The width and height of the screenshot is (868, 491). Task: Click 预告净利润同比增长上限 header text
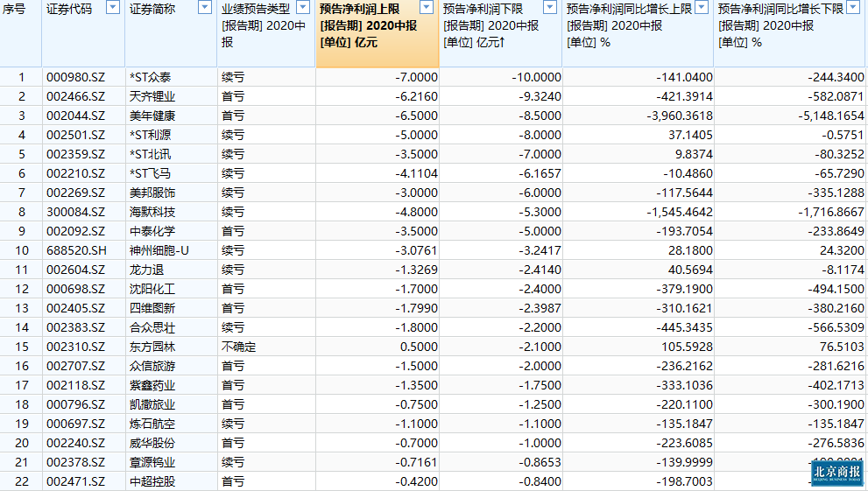630,9
